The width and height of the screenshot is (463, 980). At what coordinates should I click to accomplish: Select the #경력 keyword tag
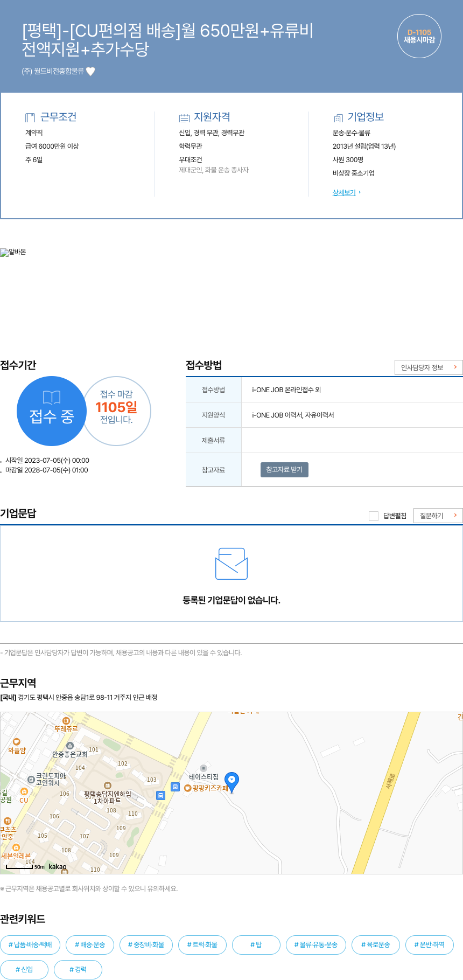[78, 970]
